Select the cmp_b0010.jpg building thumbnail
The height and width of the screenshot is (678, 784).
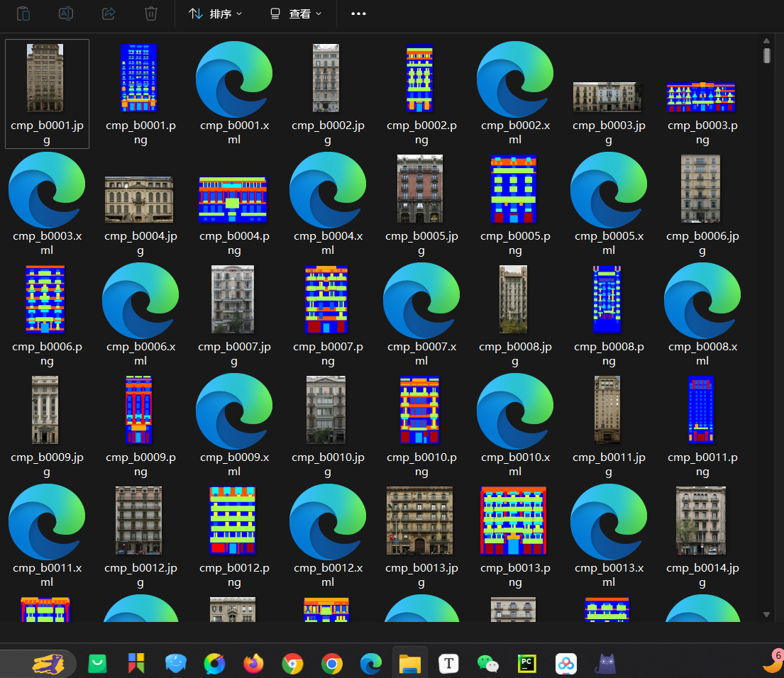[x=326, y=410]
